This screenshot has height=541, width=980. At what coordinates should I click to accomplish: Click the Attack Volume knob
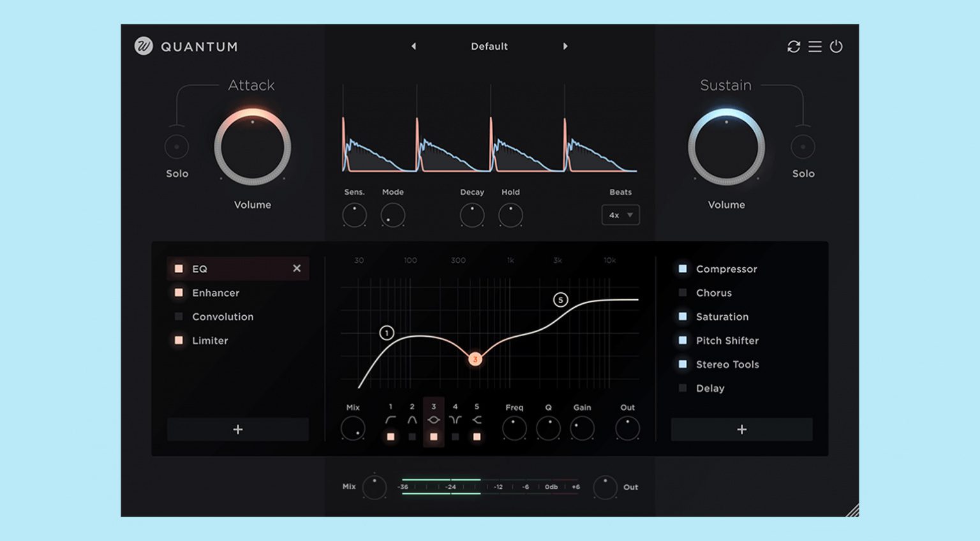coord(253,147)
